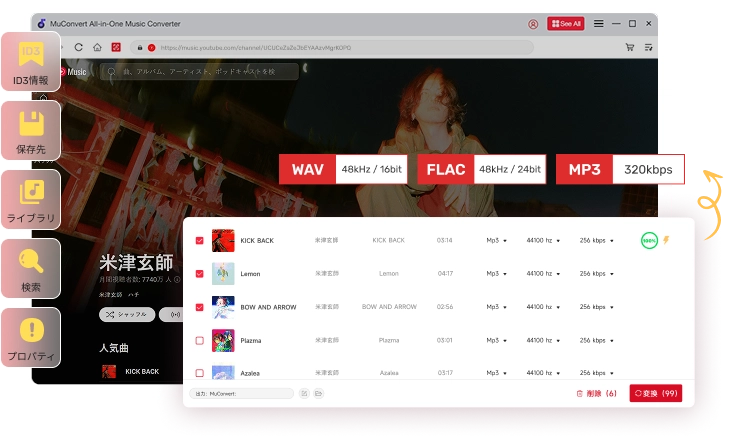Click the Plazma track title
This screenshot has width=741, height=439.
tap(250, 340)
